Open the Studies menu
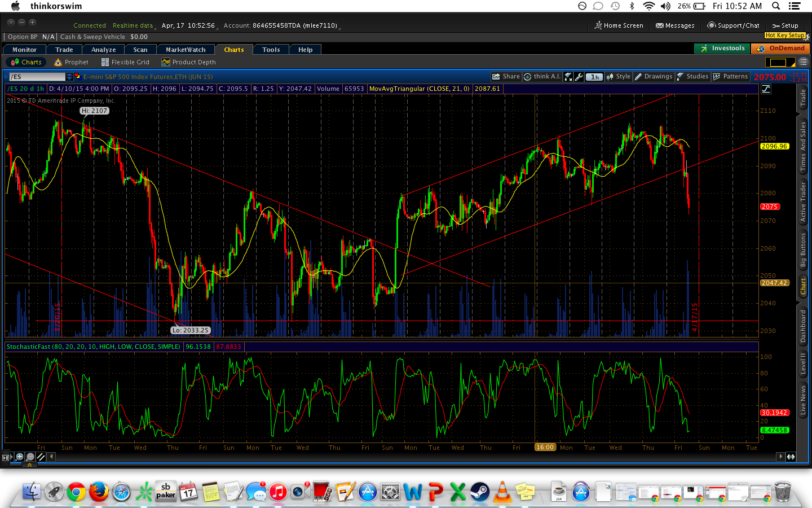 [x=692, y=77]
